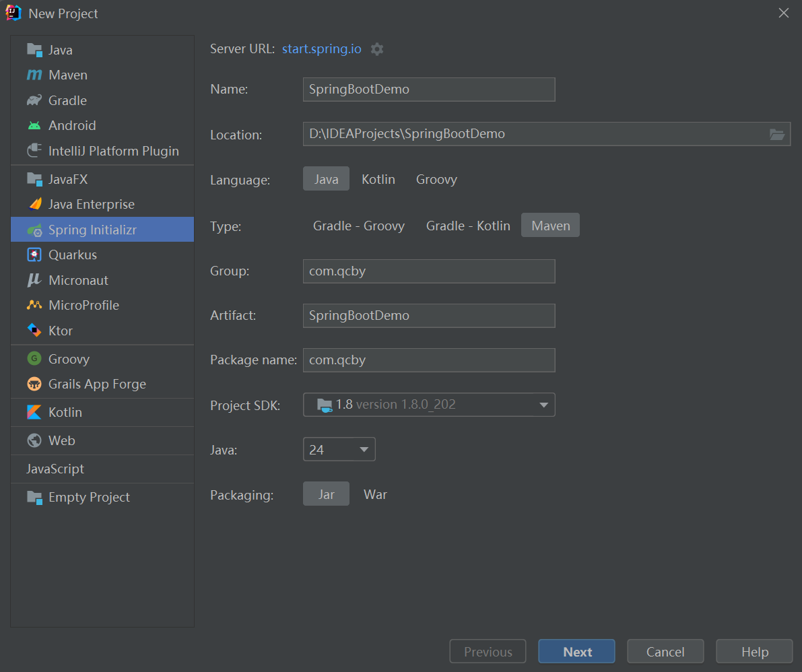Click the Java Enterprise orange icon
Viewport: 802px width, 672px height.
click(x=35, y=204)
